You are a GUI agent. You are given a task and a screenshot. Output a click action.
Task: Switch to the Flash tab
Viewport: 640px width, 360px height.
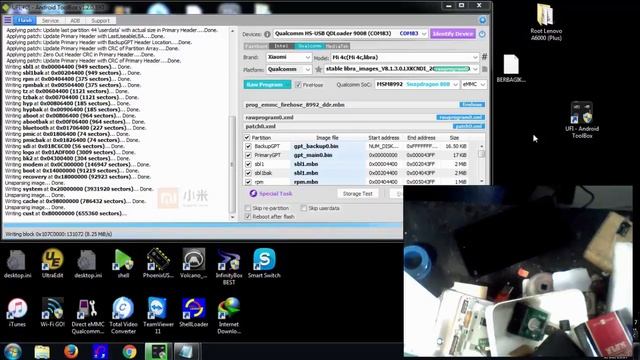(x=25, y=20)
